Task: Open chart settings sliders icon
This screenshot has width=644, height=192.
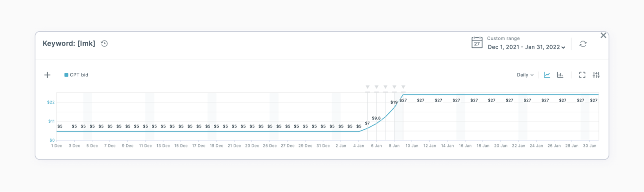Action: (596, 75)
